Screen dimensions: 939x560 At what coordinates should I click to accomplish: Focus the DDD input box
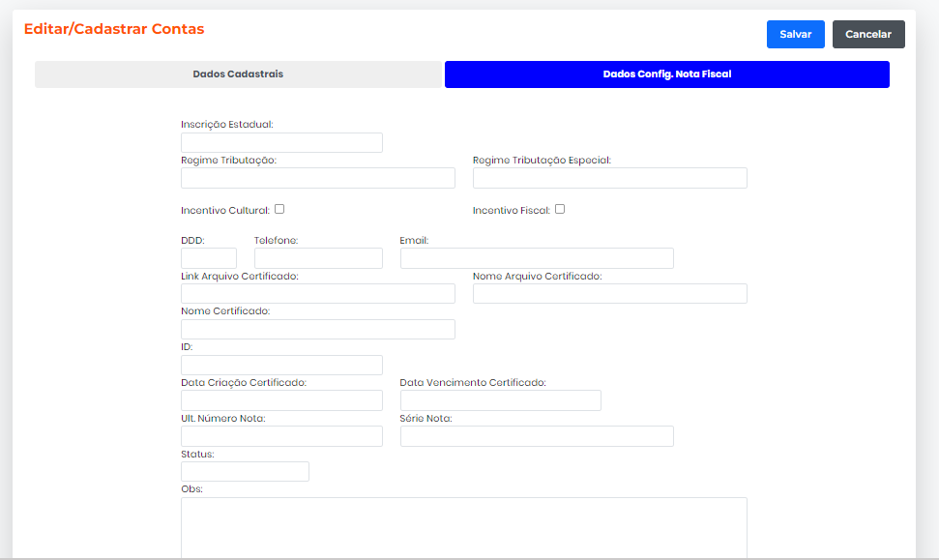coord(209,258)
